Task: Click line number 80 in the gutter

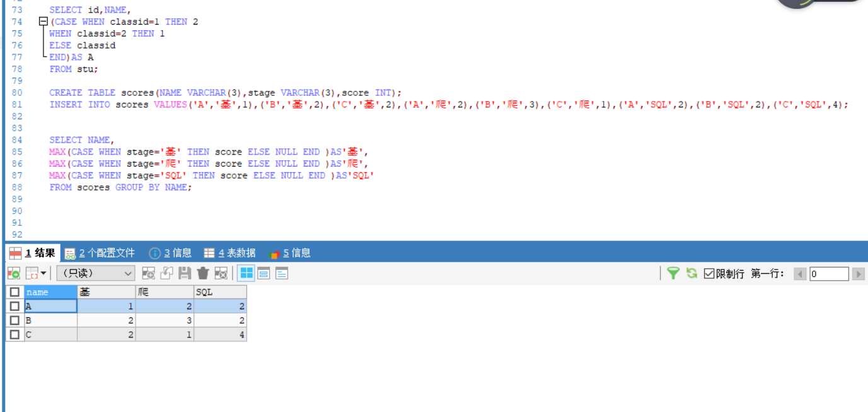Action: [x=16, y=93]
